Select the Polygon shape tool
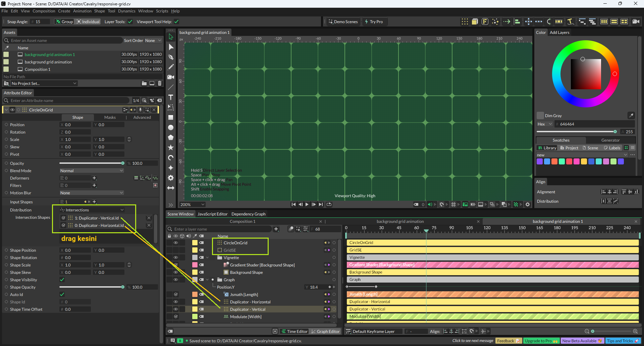644x346 pixels. tap(171, 138)
